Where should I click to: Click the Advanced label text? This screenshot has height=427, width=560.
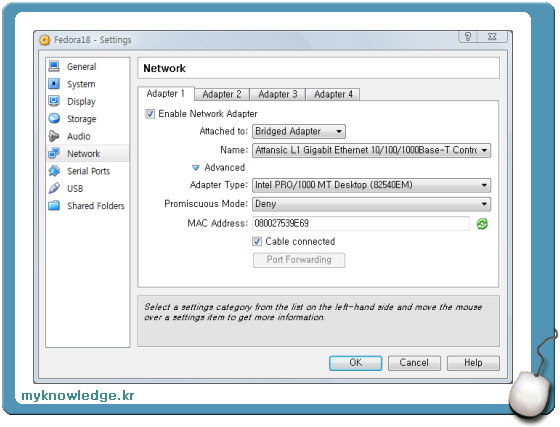[225, 167]
